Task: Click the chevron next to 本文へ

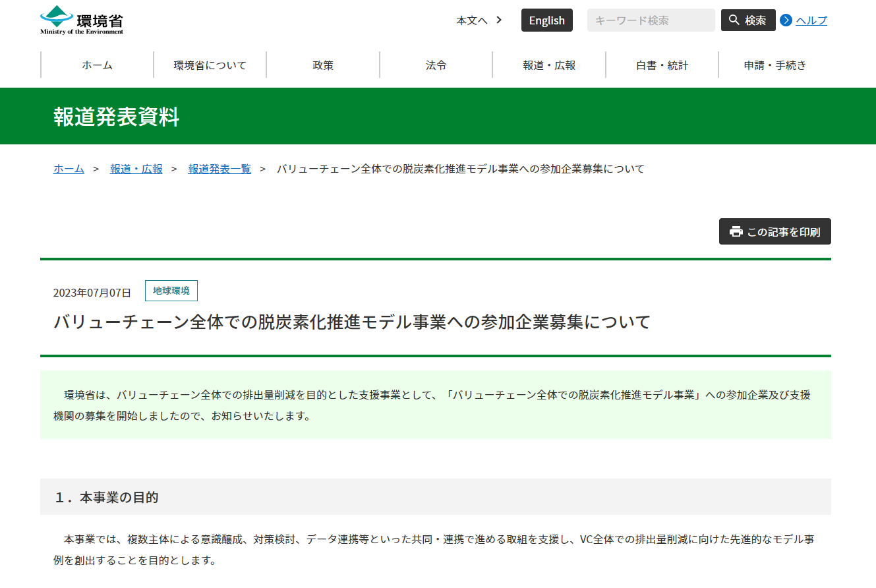Action: coord(499,20)
